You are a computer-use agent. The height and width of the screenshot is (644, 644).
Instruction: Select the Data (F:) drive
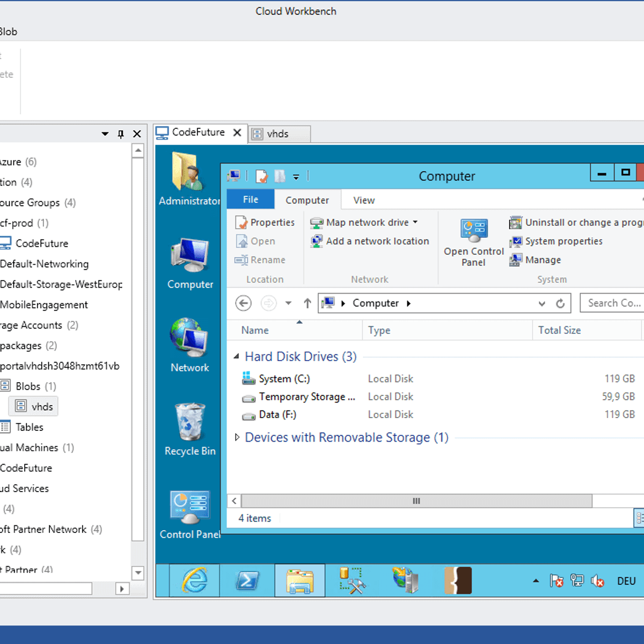point(277,415)
